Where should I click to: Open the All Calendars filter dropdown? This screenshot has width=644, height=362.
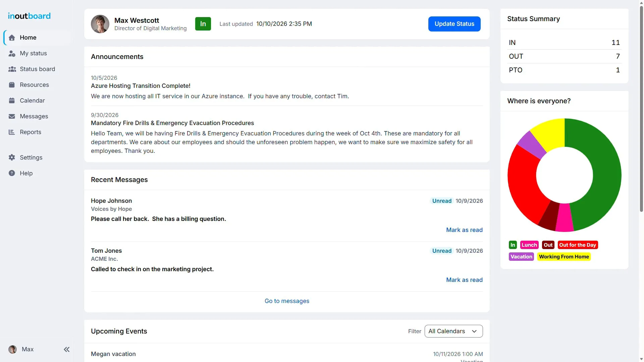pyautogui.click(x=453, y=331)
